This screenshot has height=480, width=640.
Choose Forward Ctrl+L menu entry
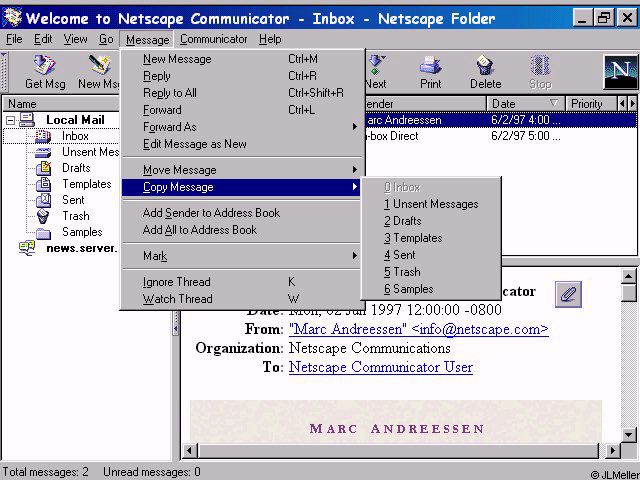[x=242, y=110]
